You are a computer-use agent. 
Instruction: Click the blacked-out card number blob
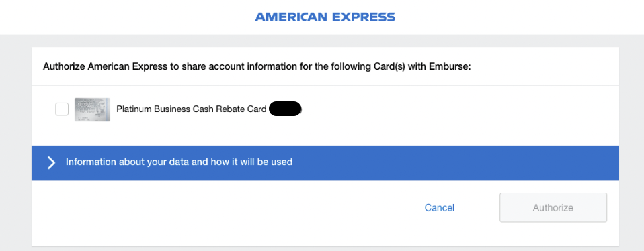[285, 109]
